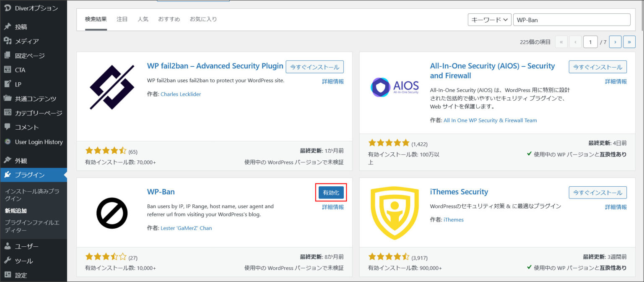Click the プラグイン plugin icon in sidebar

point(8,175)
